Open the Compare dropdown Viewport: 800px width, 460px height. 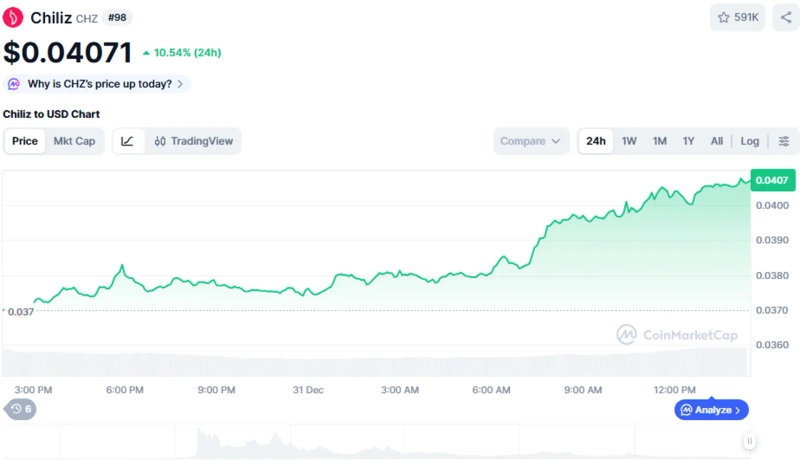(x=531, y=141)
